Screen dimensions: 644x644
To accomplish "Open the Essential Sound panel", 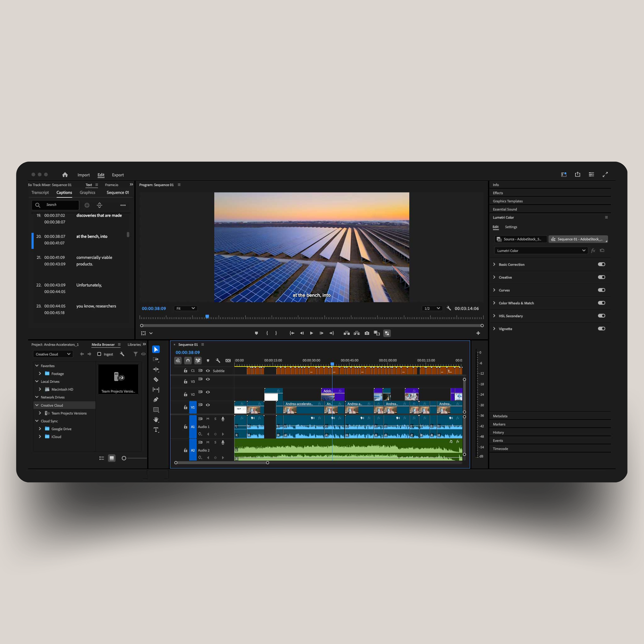I will [x=505, y=209].
